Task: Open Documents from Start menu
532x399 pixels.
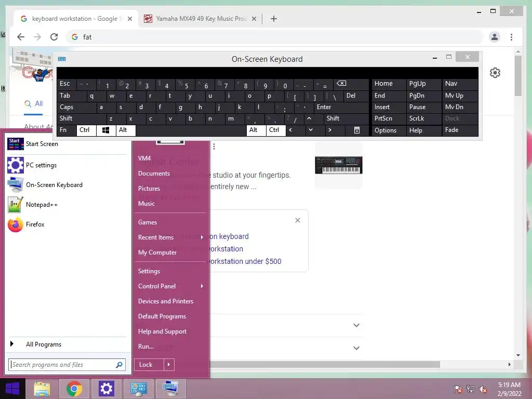Action: [154, 174]
